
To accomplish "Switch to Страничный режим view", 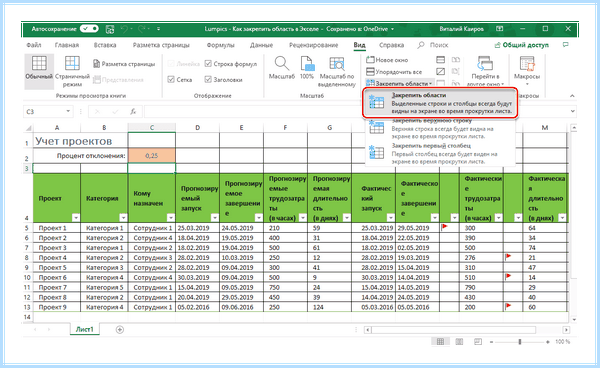I will point(72,64).
